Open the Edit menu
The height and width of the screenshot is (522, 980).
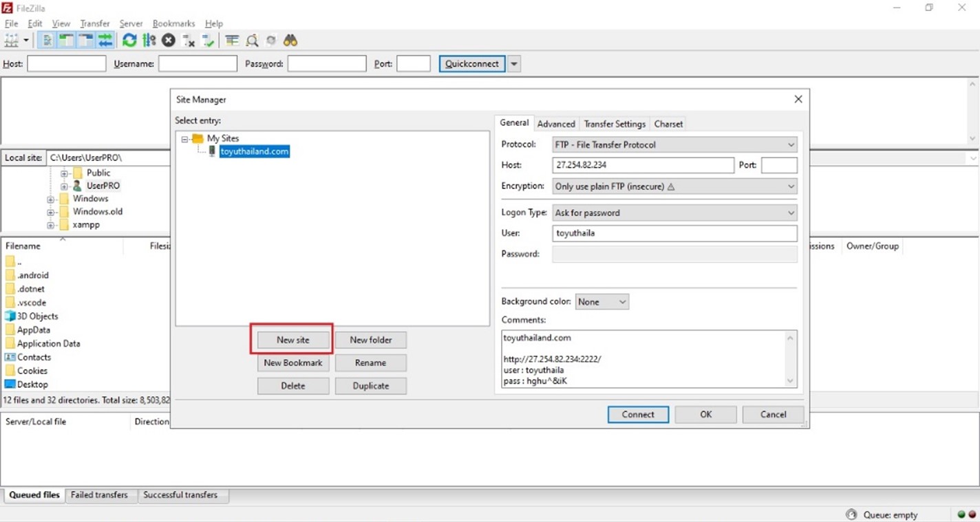tap(35, 23)
